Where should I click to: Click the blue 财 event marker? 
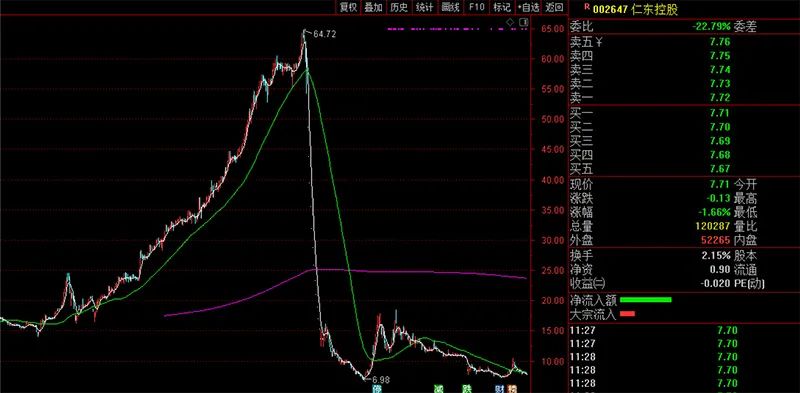click(x=500, y=389)
